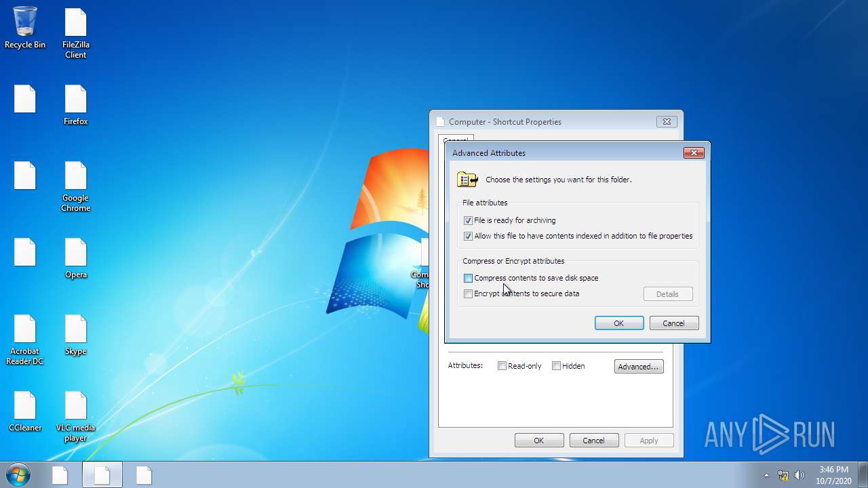
Task: Click the Details button
Action: pos(668,294)
